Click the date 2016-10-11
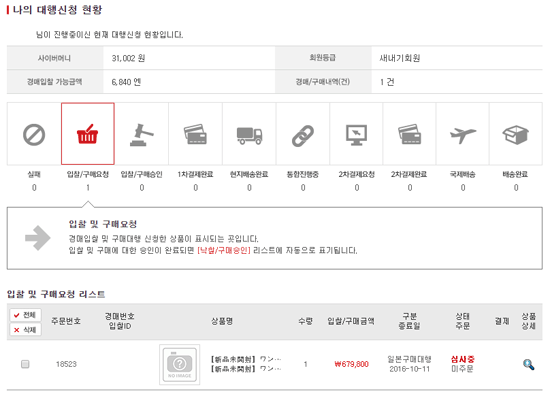Screen dimensions: 550x394 (409, 369)
